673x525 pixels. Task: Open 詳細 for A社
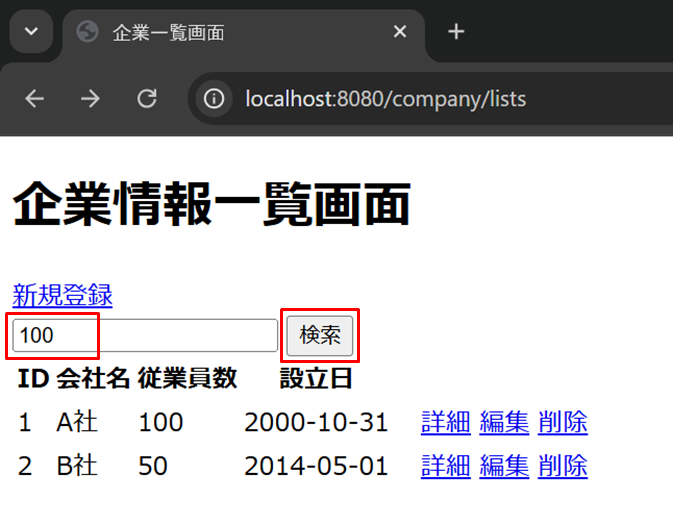(446, 422)
